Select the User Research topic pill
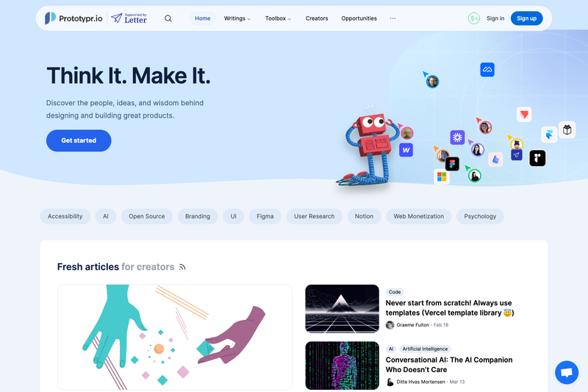This screenshot has height=392, width=588. pos(315,216)
